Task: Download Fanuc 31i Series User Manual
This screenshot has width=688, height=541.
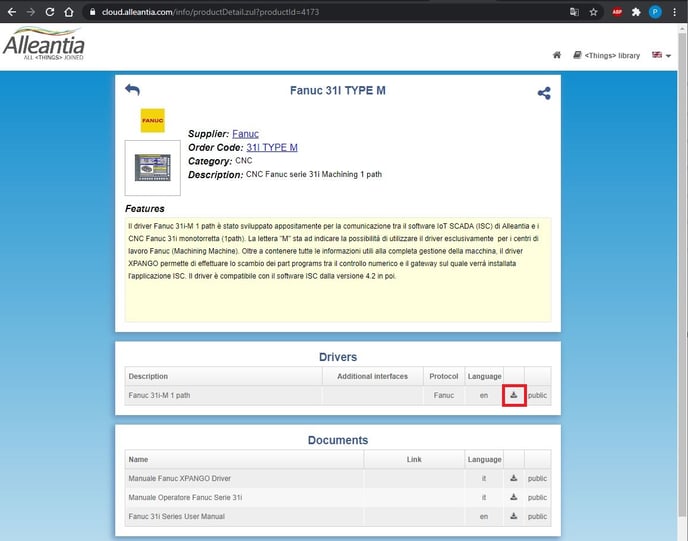Action: coord(514,516)
